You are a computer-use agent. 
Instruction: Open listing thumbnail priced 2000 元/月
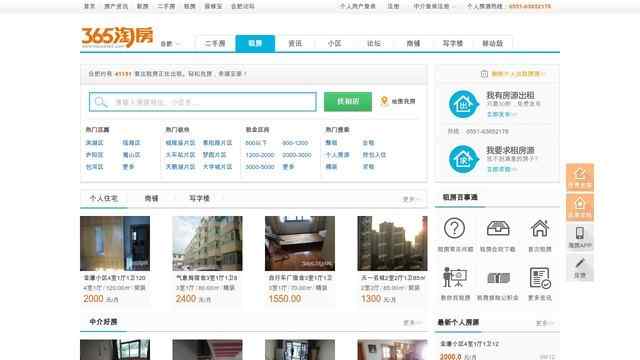pyautogui.click(x=115, y=243)
